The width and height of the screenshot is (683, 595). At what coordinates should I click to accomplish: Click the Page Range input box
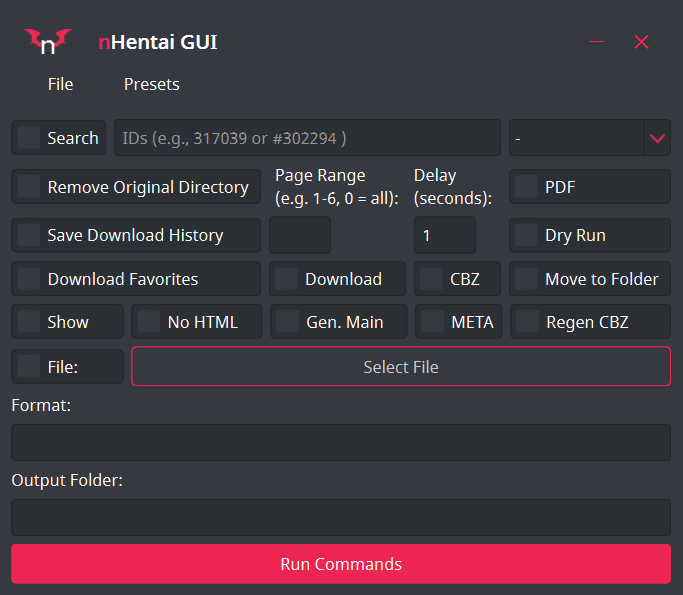pyautogui.click(x=300, y=235)
